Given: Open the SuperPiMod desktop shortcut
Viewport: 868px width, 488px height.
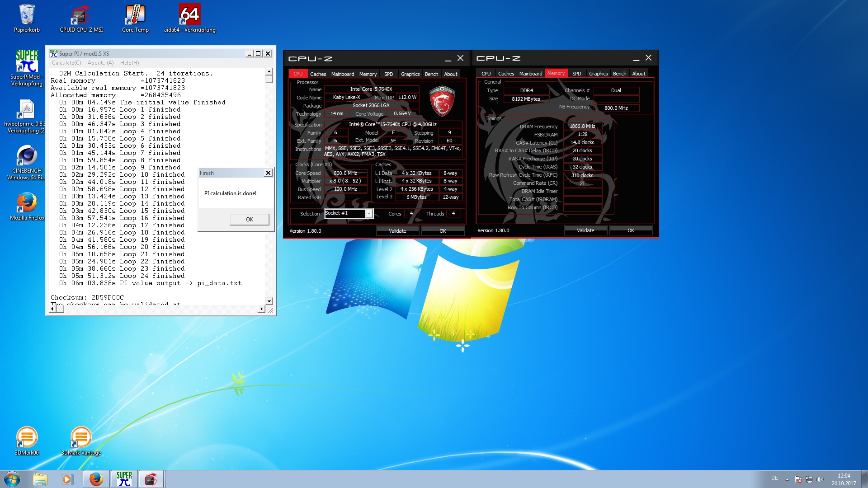Looking at the screenshot, I should coord(27,68).
